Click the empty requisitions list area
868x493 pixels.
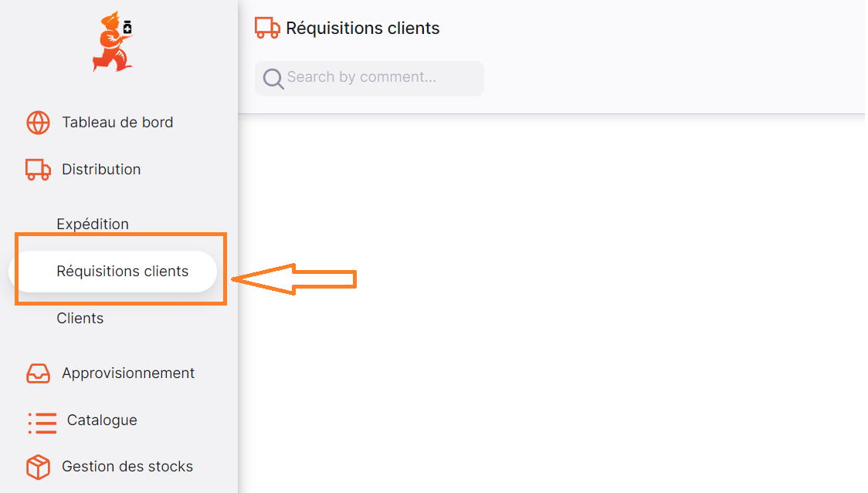point(551,303)
